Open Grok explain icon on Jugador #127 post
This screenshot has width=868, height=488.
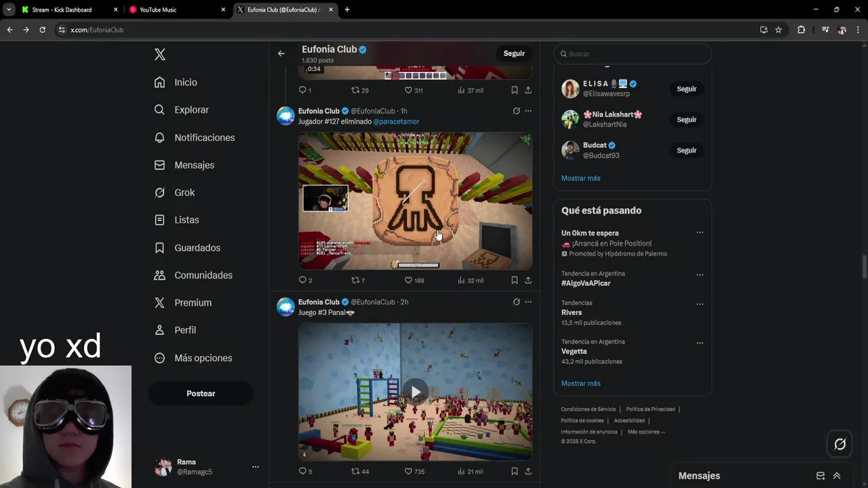(x=516, y=111)
